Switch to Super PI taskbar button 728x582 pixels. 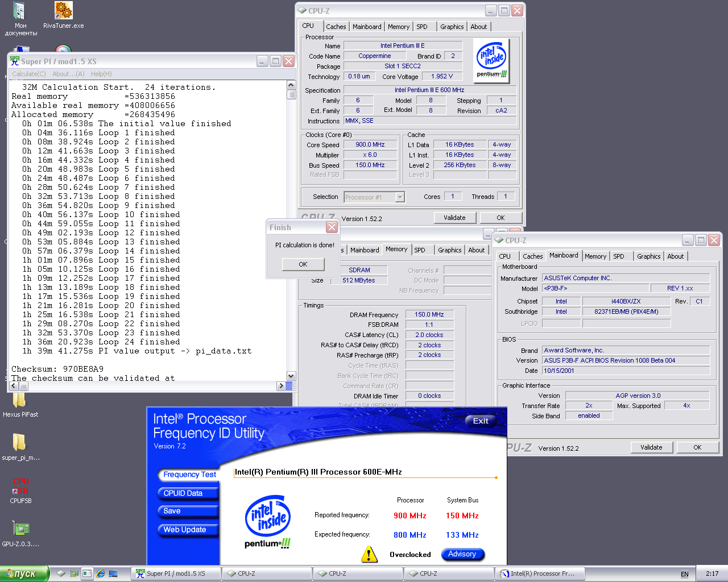point(176,574)
